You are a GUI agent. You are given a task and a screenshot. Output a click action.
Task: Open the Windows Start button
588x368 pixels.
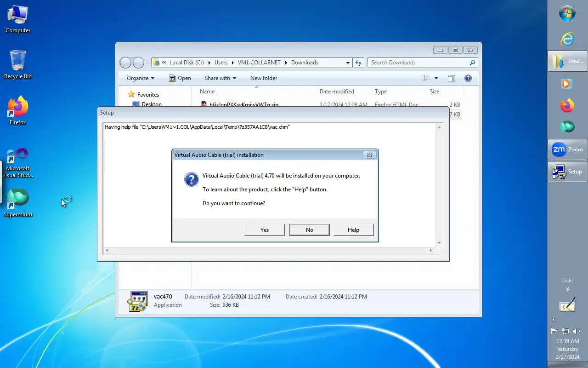click(567, 13)
